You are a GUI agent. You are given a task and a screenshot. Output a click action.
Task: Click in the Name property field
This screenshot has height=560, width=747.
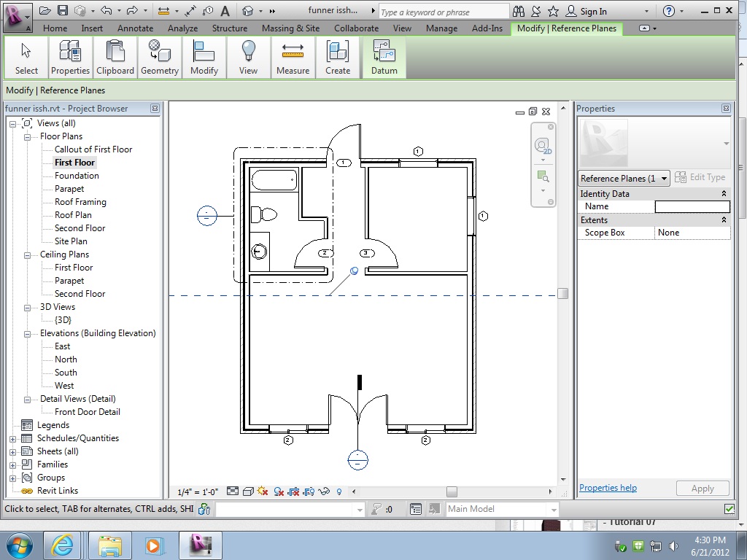pyautogui.click(x=692, y=206)
